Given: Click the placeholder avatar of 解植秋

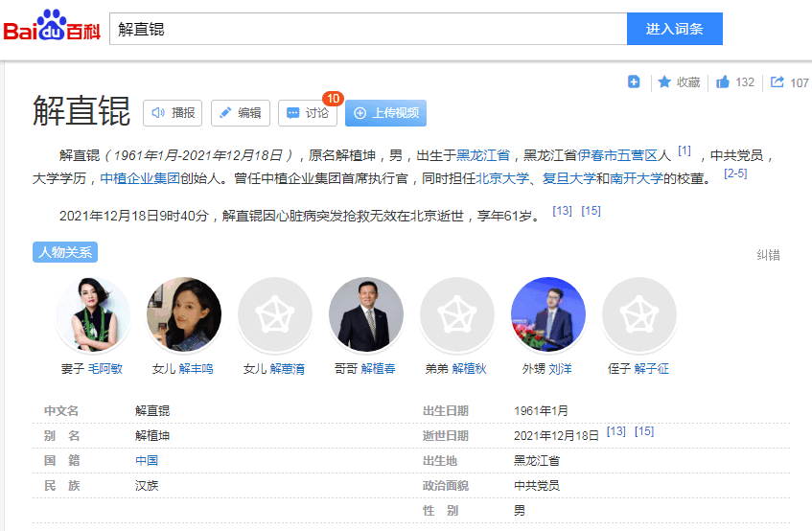Looking at the screenshot, I should (x=457, y=314).
